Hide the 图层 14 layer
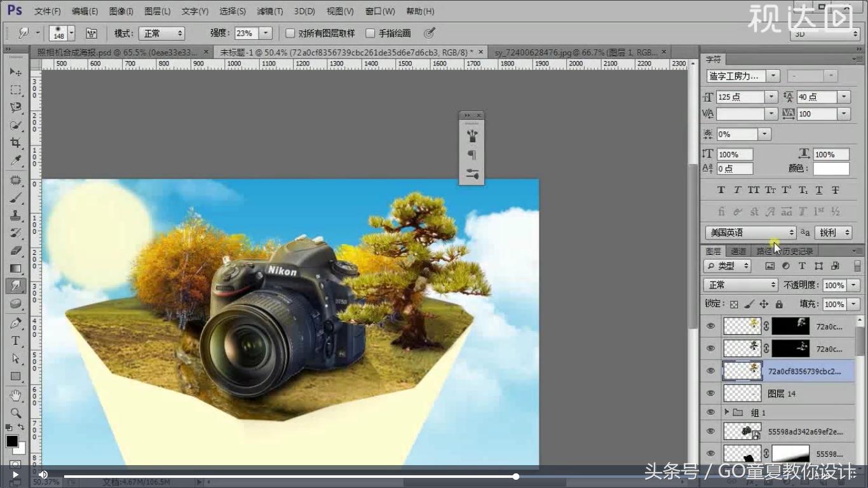 click(710, 393)
